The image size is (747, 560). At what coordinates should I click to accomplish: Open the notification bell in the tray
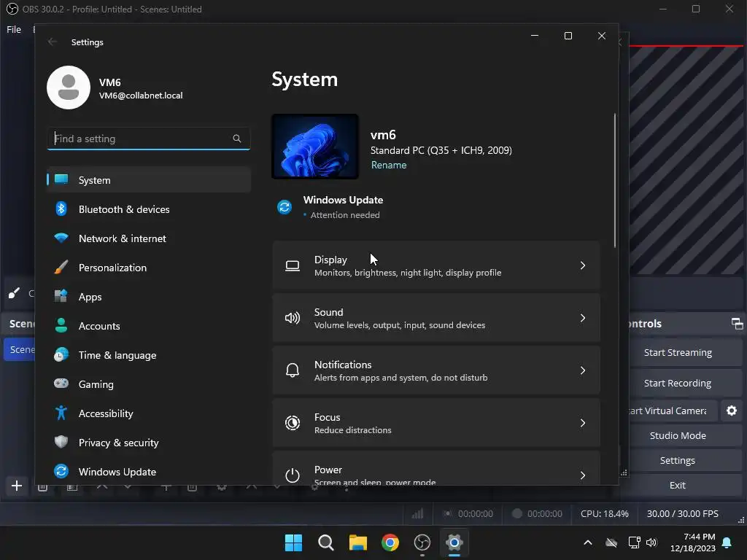click(x=727, y=542)
